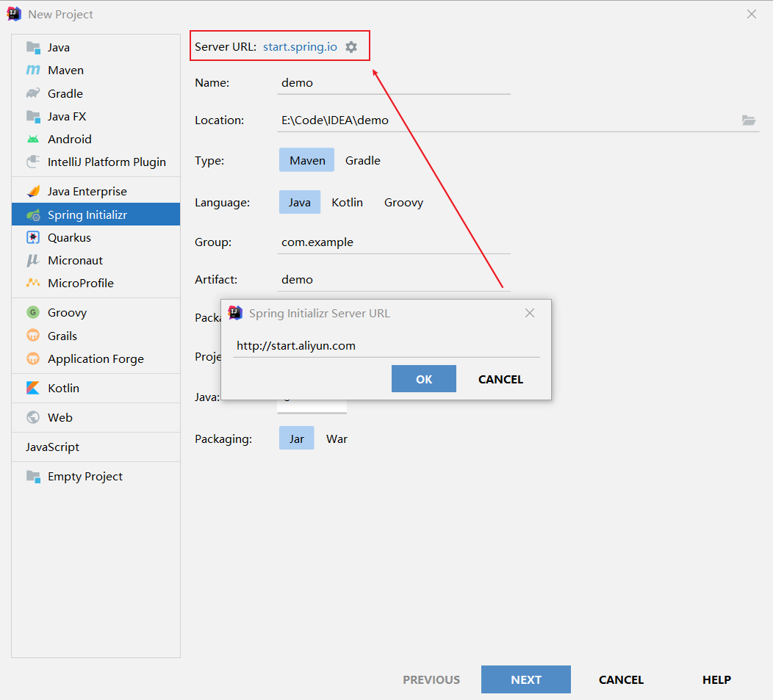
Task: Click the Java Enterprise icon
Action: coord(33,191)
